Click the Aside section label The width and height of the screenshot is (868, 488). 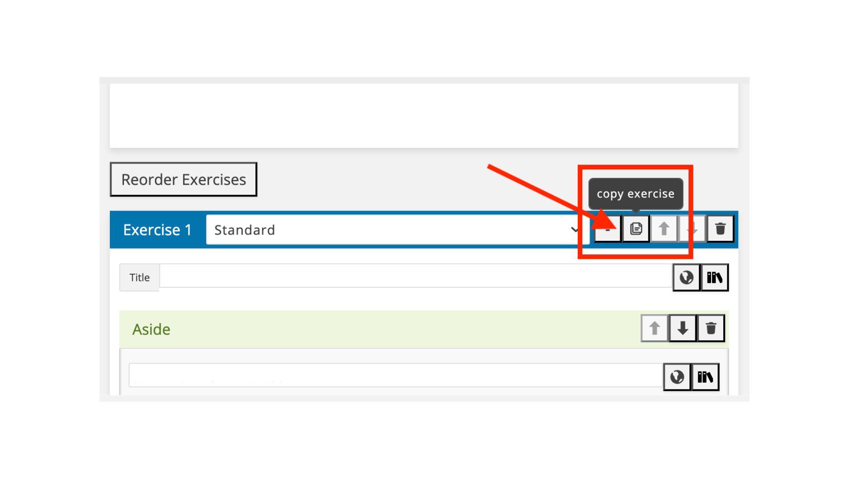(151, 329)
